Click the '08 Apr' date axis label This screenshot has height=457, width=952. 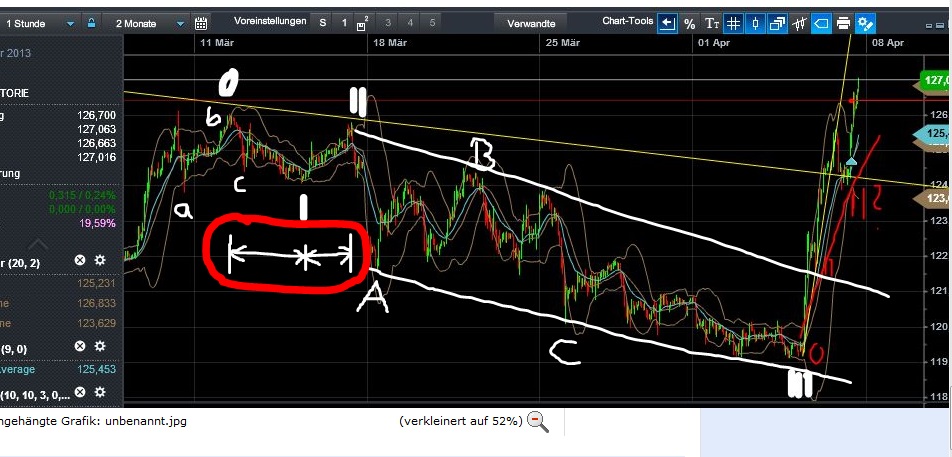888,42
